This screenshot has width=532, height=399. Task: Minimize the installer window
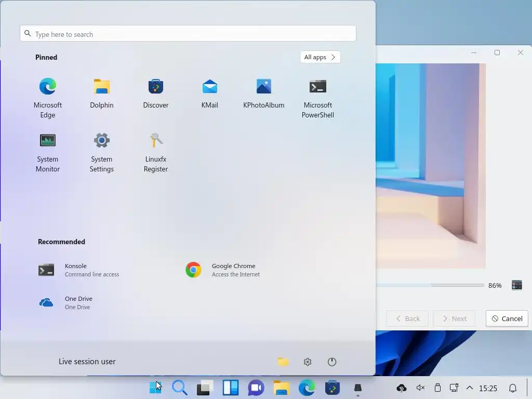tap(474, 52)
